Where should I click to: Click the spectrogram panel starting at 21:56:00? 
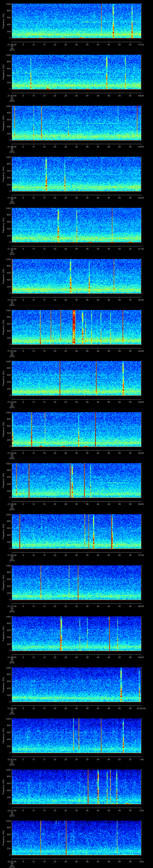point(77,531)
